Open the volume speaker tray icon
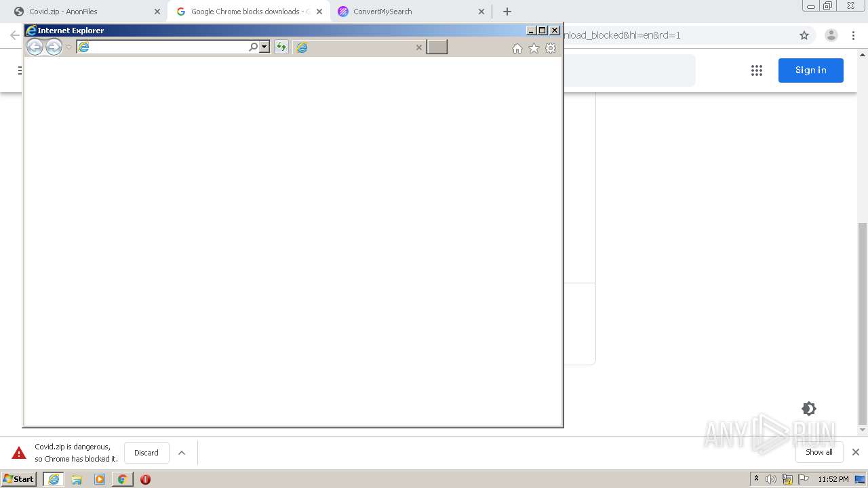Screen dimensions: 868x488 coord(771,479)
